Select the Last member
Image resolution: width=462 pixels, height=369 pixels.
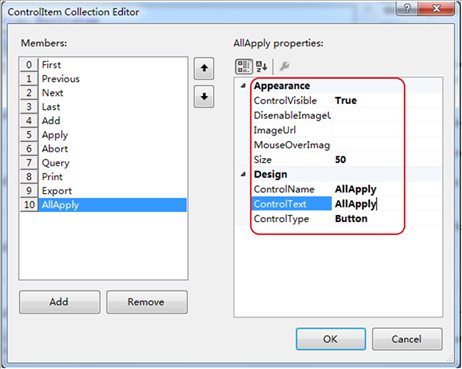point(103,107)
